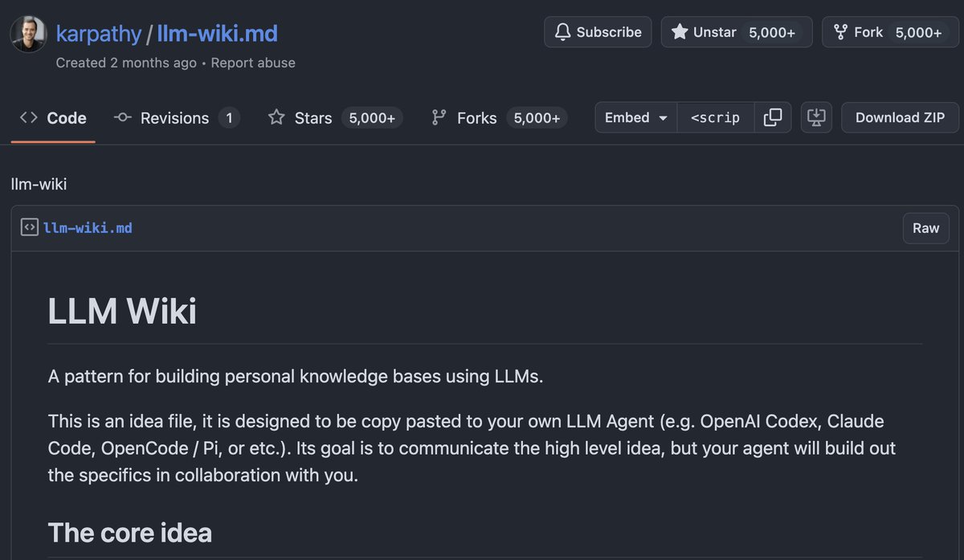This screenshot has width=964, height=560.
Task: Click the file code icon beside llm-wiki.md
Action: [29, 227]
